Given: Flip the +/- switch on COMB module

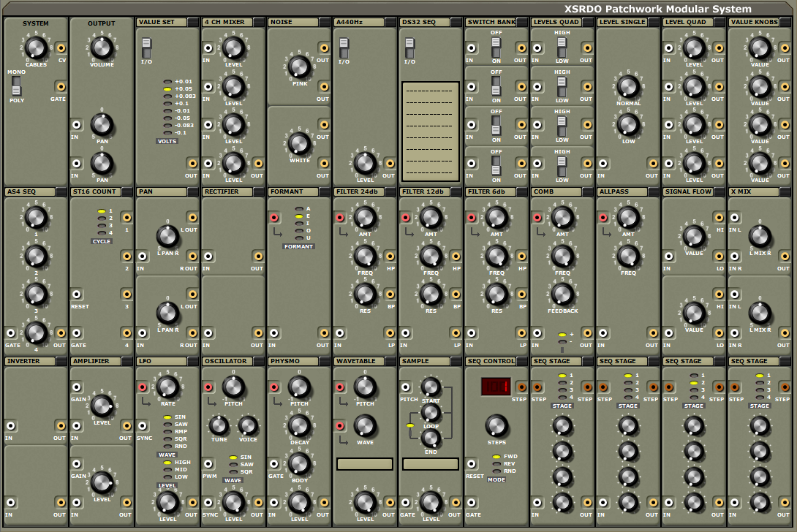Looking at the screenshot, I should 562,342.
